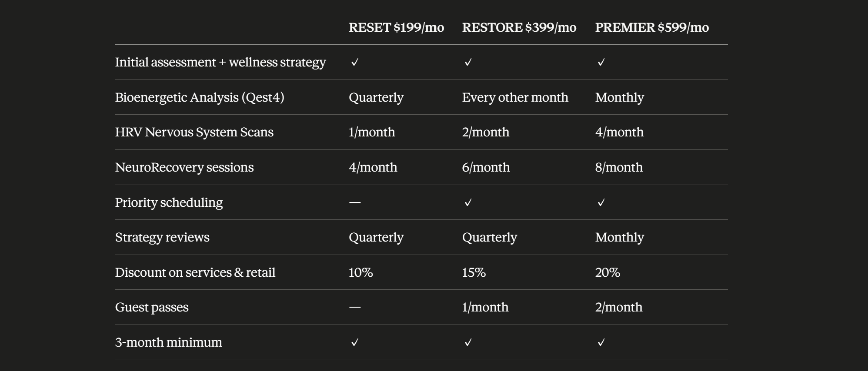Click the checkmark for Reset initial assessment
The width and height of the screenshot is (868, 371).
pos(355,62)
